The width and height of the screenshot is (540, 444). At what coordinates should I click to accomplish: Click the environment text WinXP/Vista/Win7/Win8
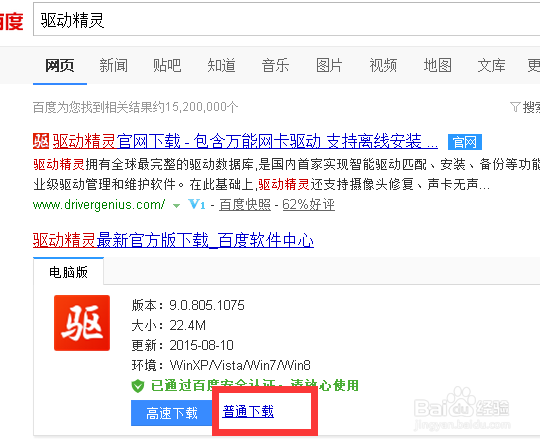coord(240,365)
